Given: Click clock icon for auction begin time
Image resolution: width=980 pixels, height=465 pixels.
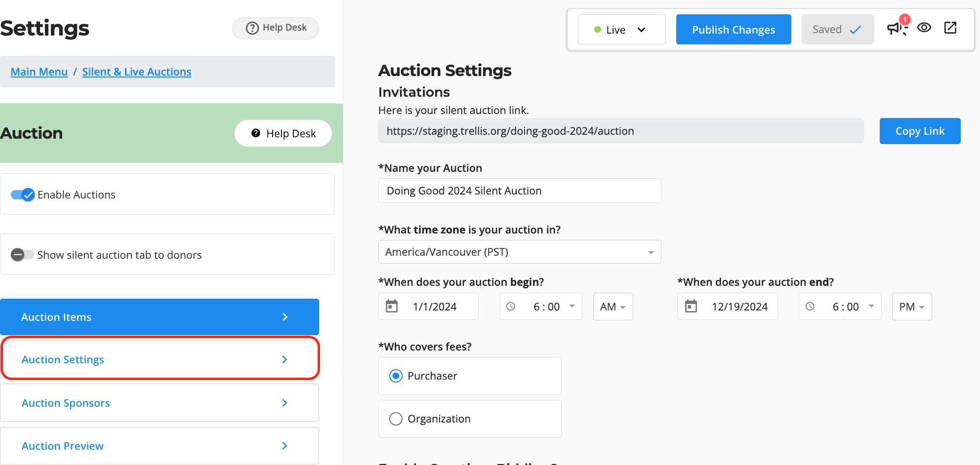Looking at the screenshot, I should [511, 307].
